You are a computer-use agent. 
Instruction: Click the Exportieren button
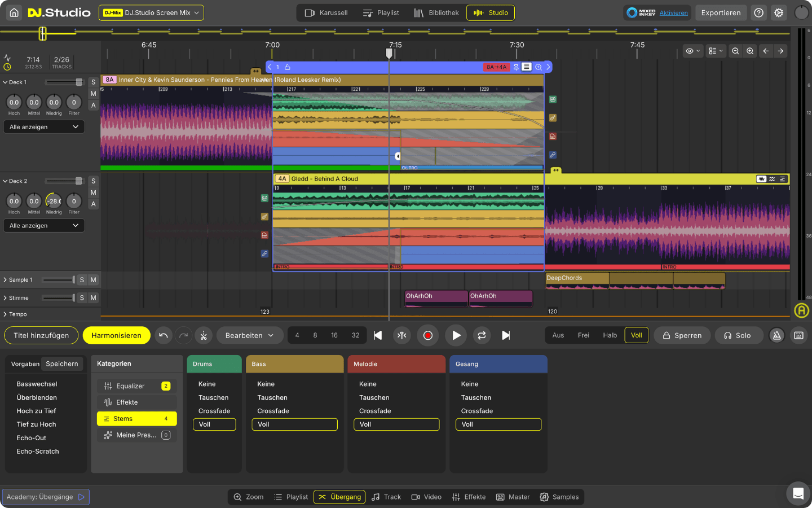pyautogui.click(x=721, y=12)
